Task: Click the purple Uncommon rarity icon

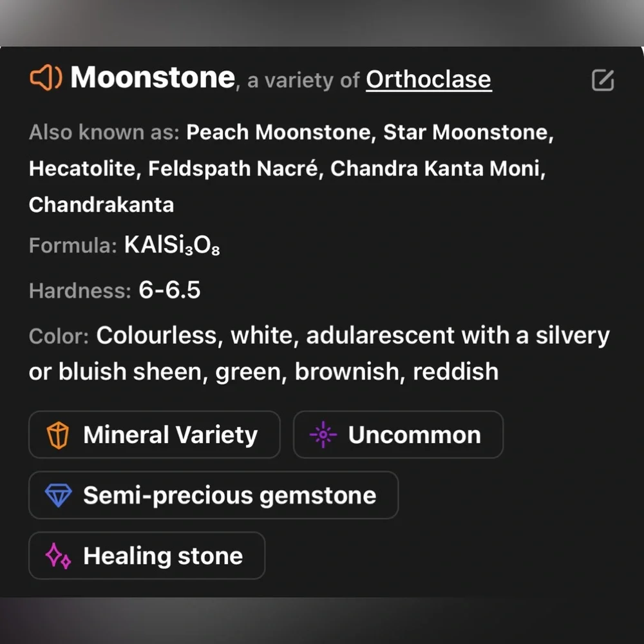Action: pos(323,435)
